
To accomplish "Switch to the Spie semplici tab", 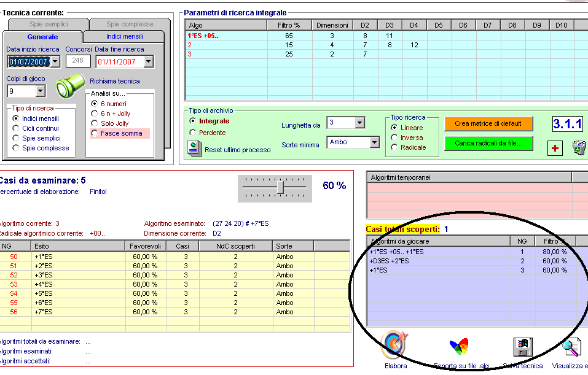I will pyautogui.click(x=49, y=24).
